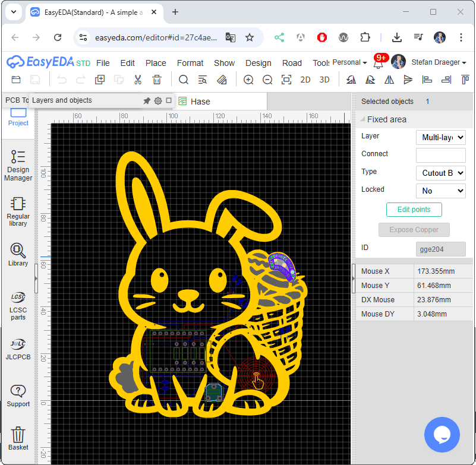This screenshot has height=465, width=476.
Task: Activate Zoom In on the canvas
Action: click(248, 79)
